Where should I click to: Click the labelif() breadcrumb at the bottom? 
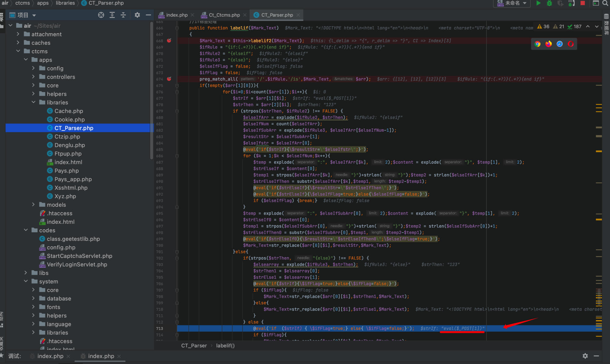pos(225,345)
